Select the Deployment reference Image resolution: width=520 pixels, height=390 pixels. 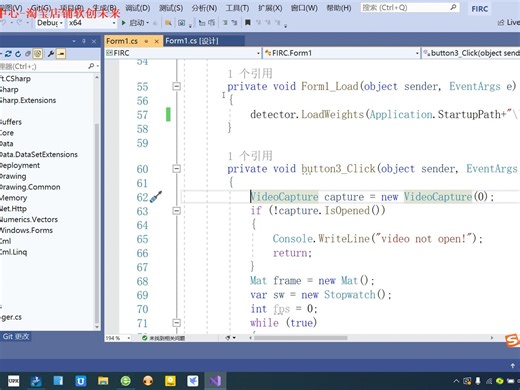pyautogui.click(x=20, y=165)
